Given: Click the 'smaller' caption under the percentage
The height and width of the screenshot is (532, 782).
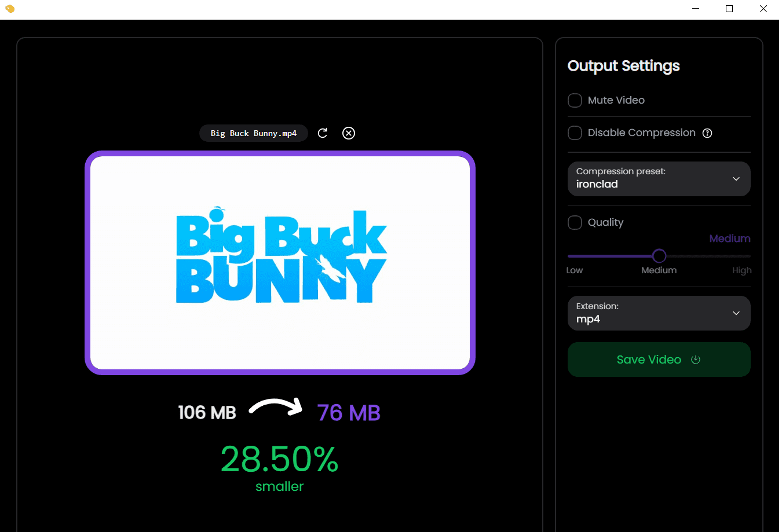Looking at the screenshot, I should (280, 486).
